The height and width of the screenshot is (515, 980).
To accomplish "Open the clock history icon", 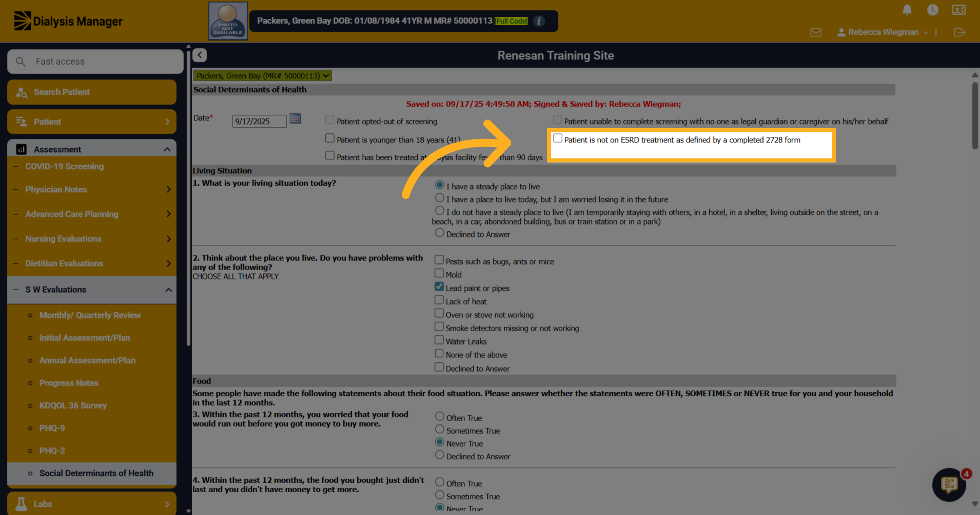I will [x=933, y=10].
